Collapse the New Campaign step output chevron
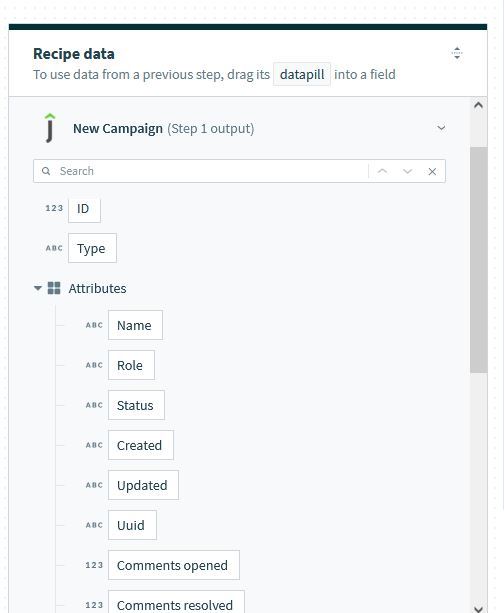The width and height of the screenshot is (504, 613). click(x=441, y=128)
